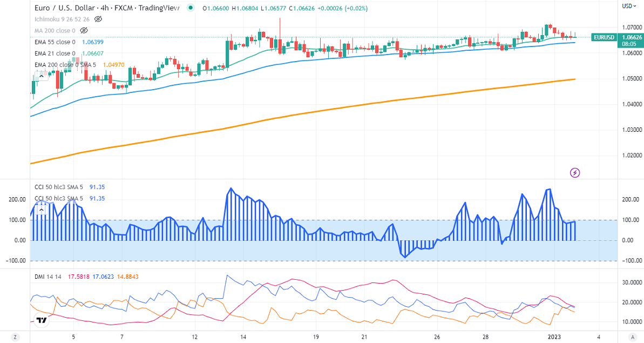
Task: Collapse the main chart indicator legend arrow
Action: (41, 76)
